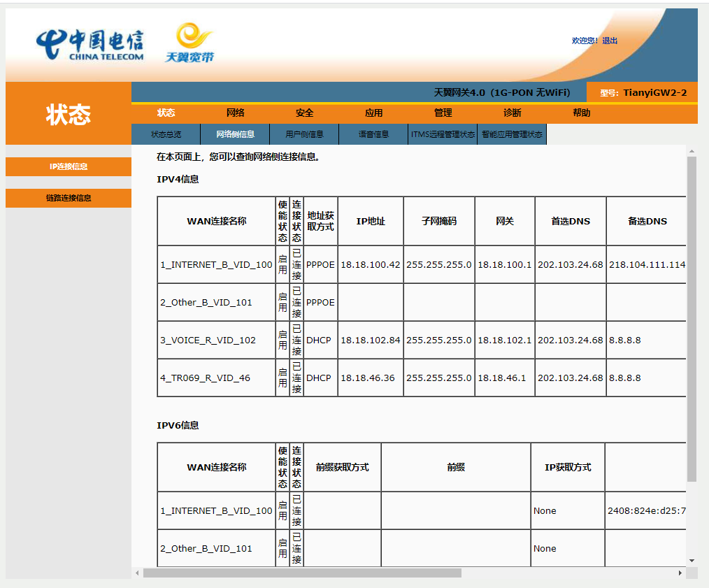Open the 管理 main menu tab
Viewport: 709px width, 588px height.
pyautogui.click(x=443, y=113)
